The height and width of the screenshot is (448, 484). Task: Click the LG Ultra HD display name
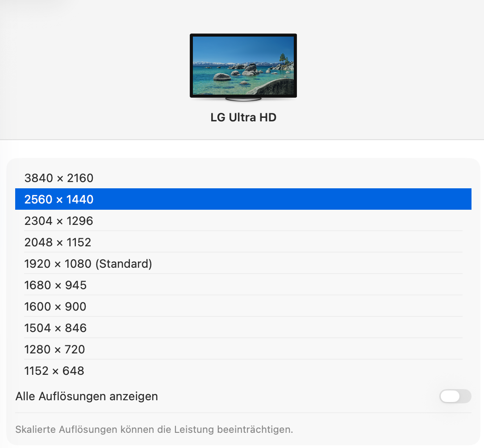(243, 117)
